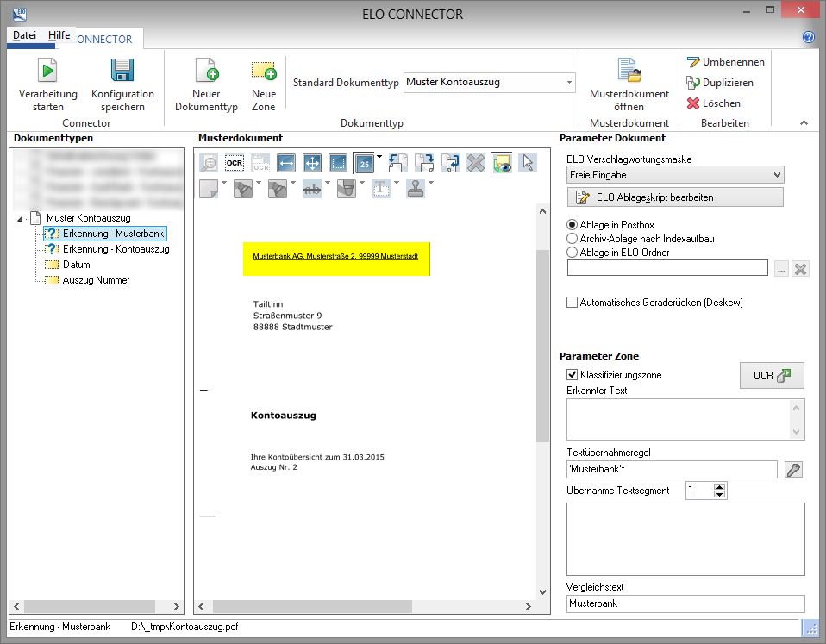
Task: Choose the second highlighter marker tool
Action: coord(278,189)
